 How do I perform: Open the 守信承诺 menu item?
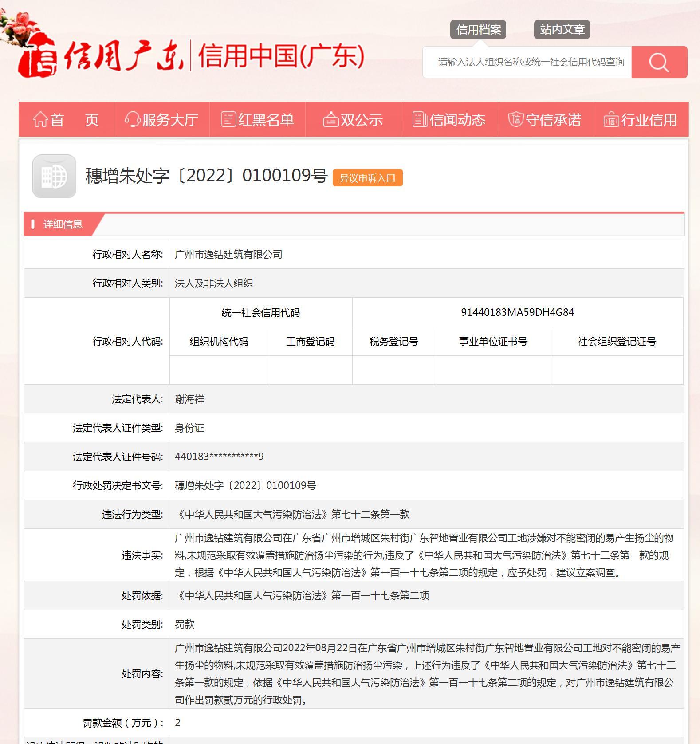(x=545, y=119)
